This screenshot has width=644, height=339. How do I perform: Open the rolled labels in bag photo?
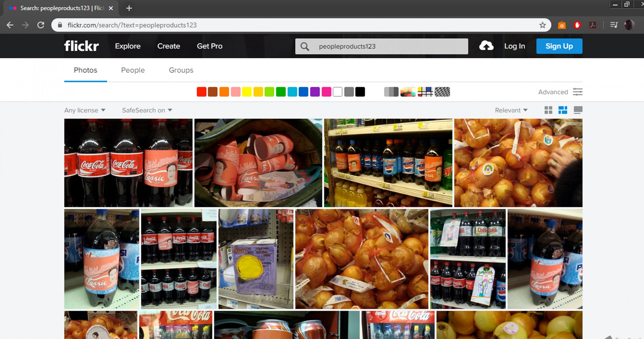tap(258, 163)
